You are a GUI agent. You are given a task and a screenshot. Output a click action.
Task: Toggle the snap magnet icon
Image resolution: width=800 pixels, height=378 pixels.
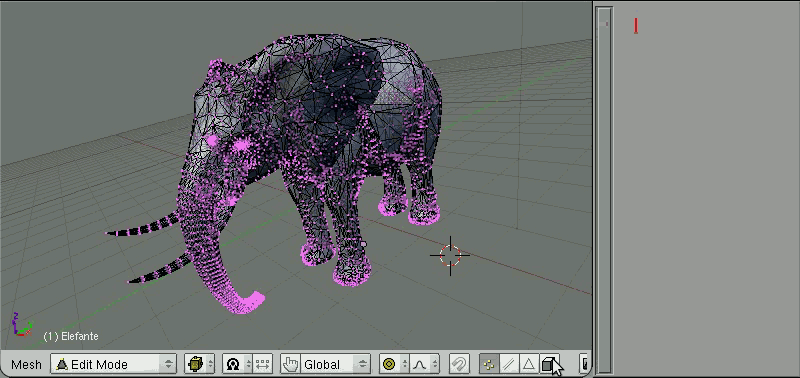[x=459, y=364]
